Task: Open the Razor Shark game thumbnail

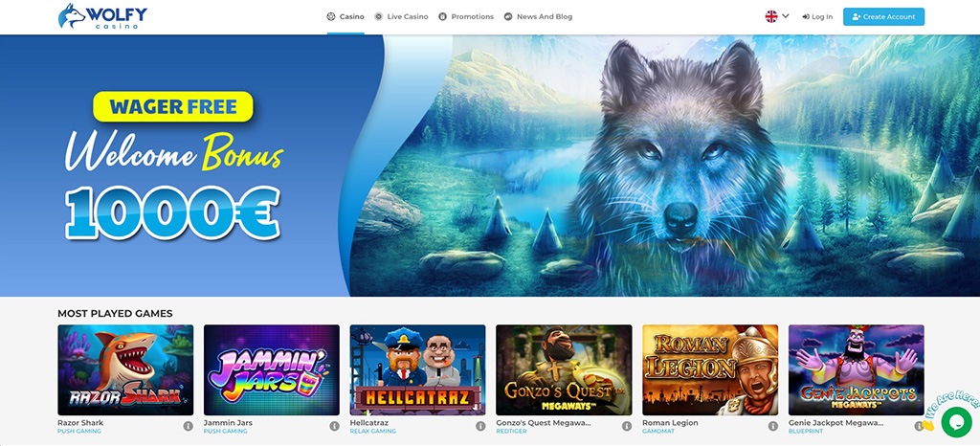Action: 125,369
